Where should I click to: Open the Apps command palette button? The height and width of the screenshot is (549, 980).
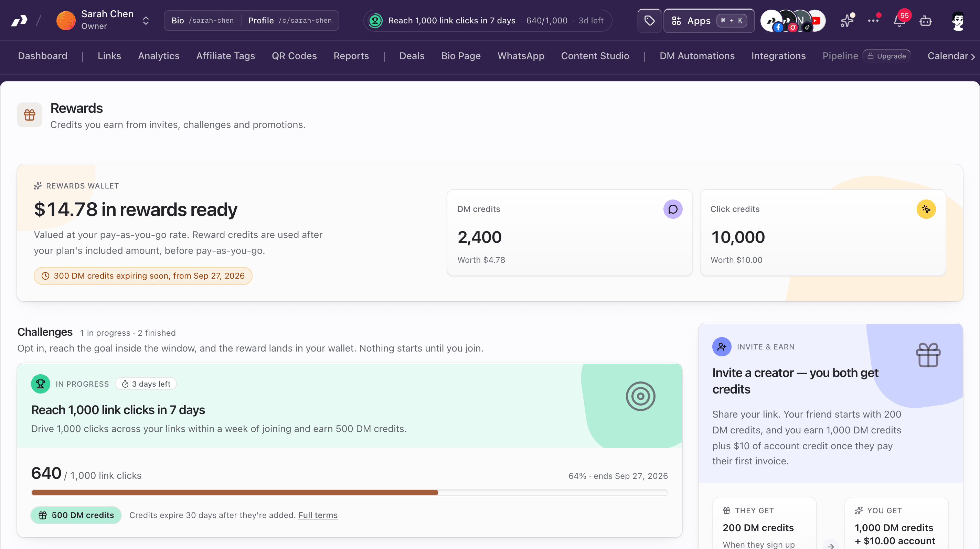click(709, 21)
